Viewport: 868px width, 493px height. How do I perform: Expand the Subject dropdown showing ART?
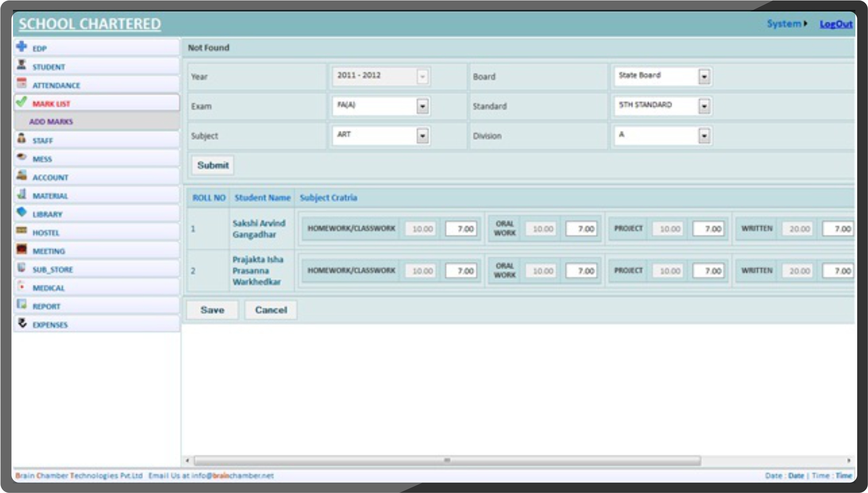423,136
